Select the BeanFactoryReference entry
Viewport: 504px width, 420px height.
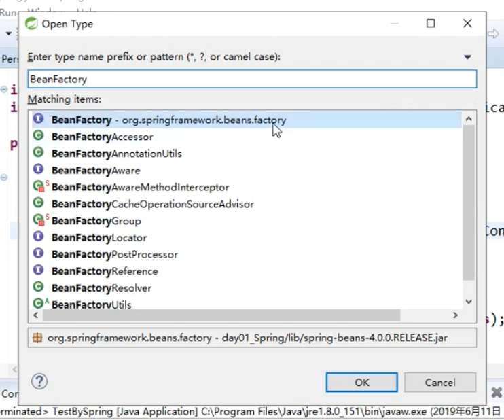pyautogui.click(x=247, y=271)
